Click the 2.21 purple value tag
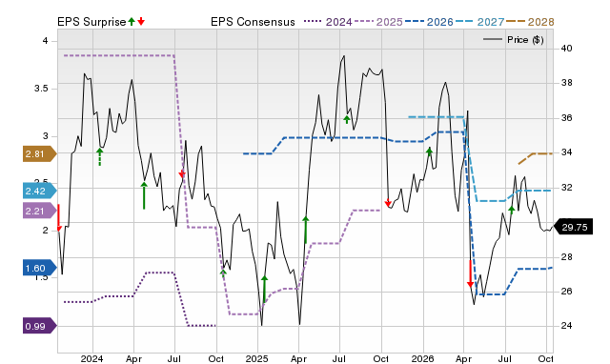Viewport: 610px width, 364px height. tap(40, 212)
